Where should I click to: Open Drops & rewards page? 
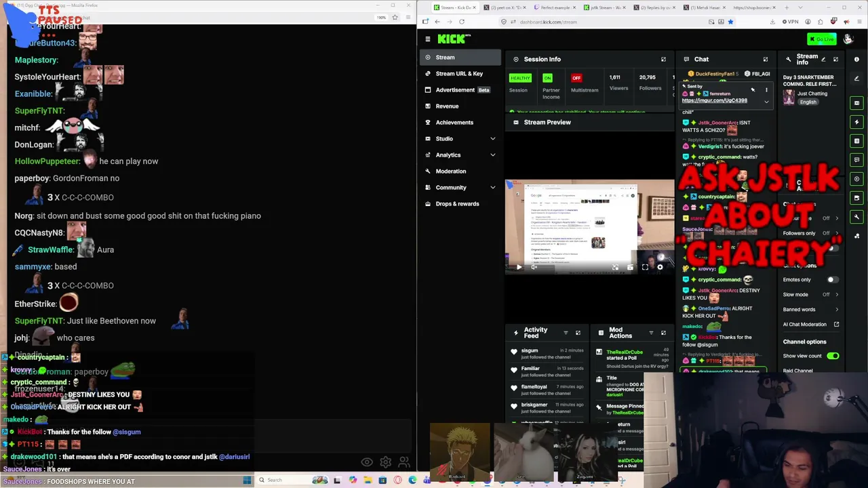click(461, 204)
